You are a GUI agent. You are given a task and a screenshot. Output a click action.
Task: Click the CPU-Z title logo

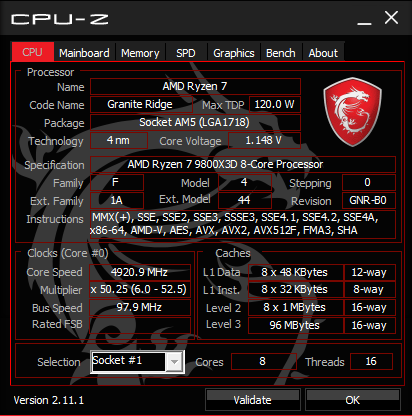(x=60, y=19)
